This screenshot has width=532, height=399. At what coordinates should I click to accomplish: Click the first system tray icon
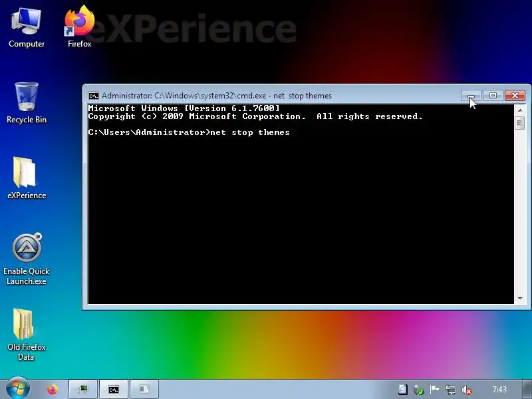click(x=403, y=389)
